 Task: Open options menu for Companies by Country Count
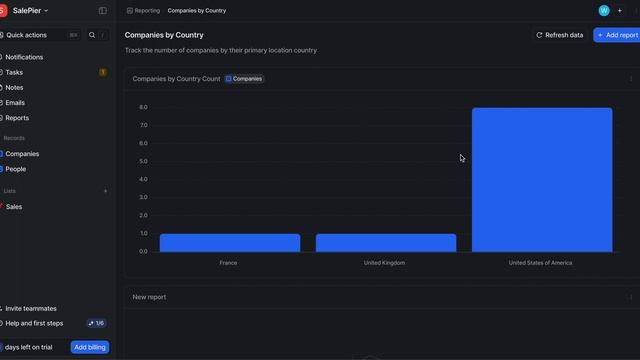631,79
